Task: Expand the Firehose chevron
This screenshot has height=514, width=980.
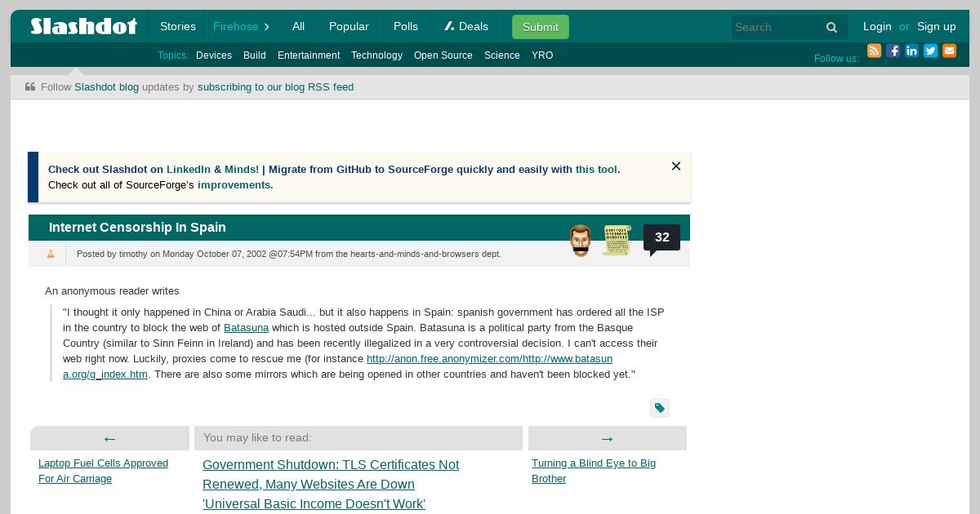Action: coord(266,27)
